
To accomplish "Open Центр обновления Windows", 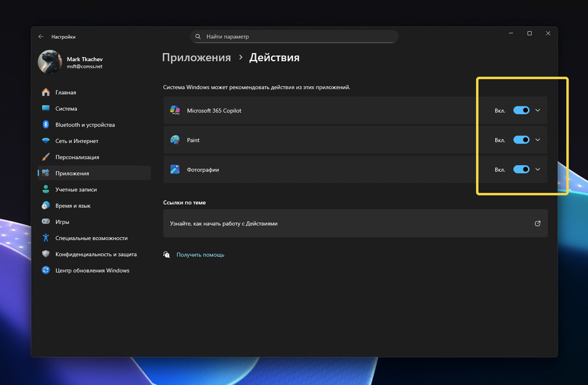I will tap(95, 270).
